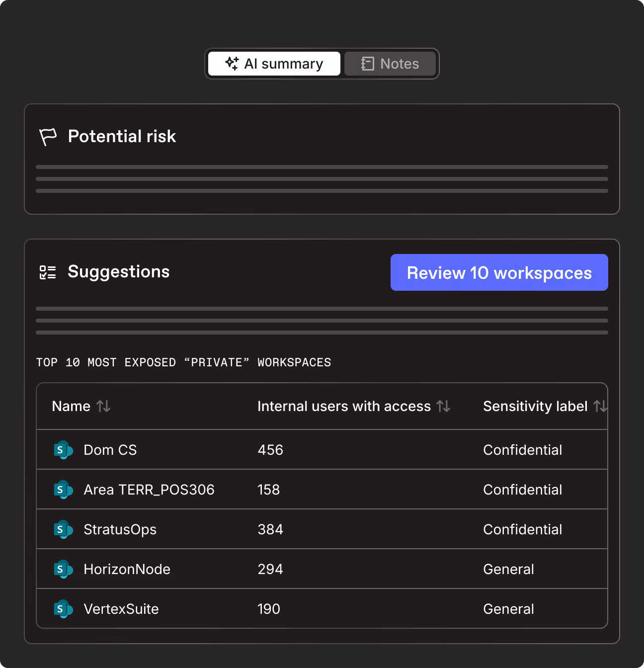The image size is (644, 668).
Task: Sort table by Name column arrows
Action: [103, 406]
